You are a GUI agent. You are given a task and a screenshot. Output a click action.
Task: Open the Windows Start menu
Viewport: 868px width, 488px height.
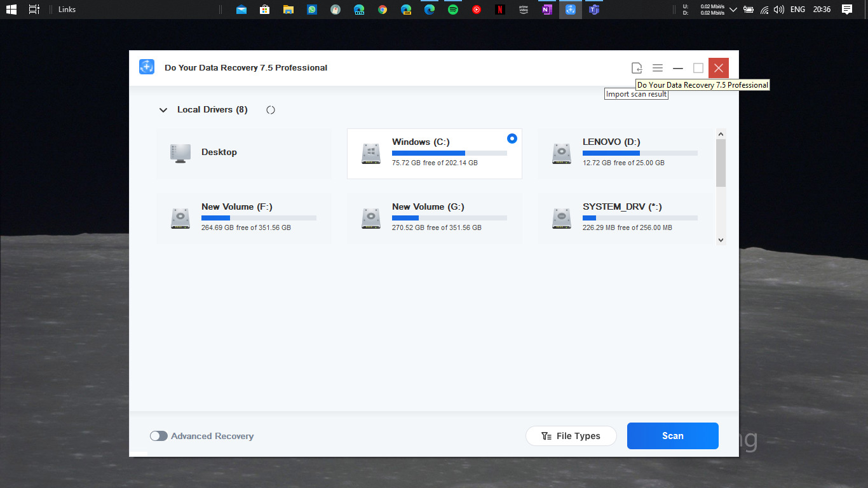tap(11, 10)
